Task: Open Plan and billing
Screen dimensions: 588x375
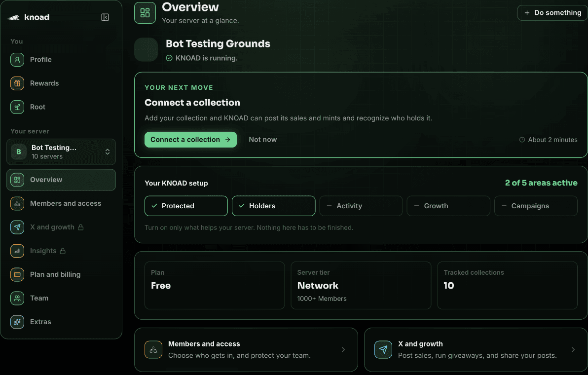Action: tap(61, 274)
